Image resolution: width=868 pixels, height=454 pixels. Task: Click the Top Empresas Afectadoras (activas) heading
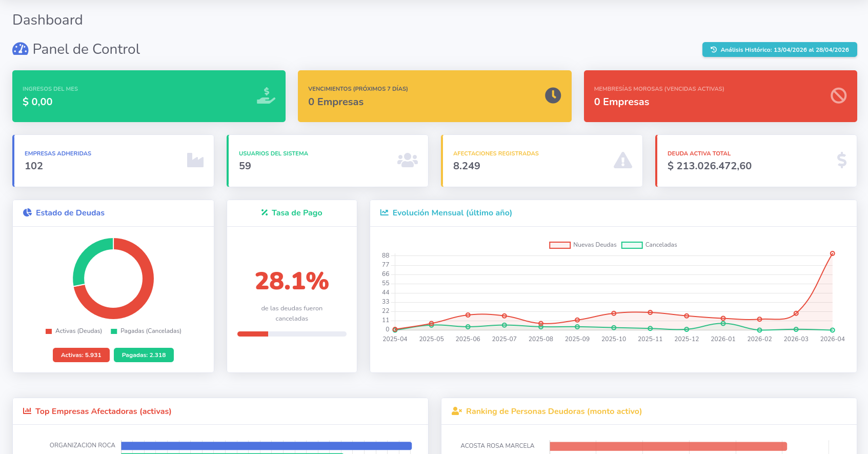[x=103, y=411]
